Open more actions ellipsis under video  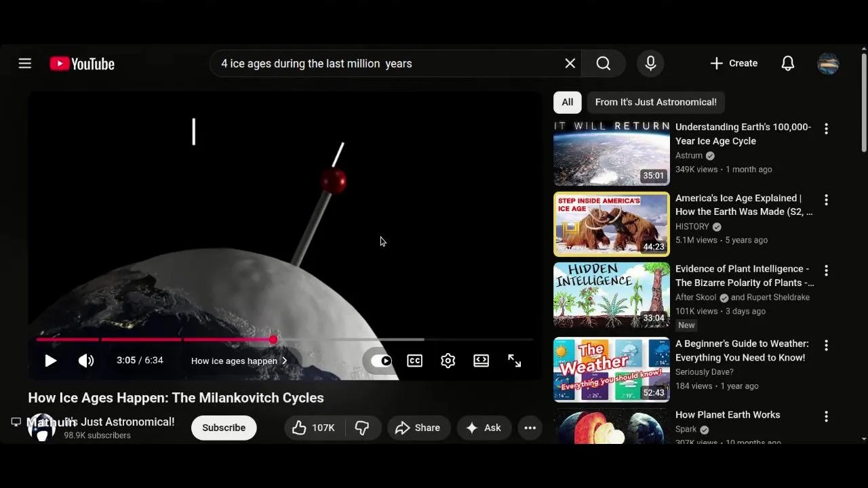pos(530,428)
